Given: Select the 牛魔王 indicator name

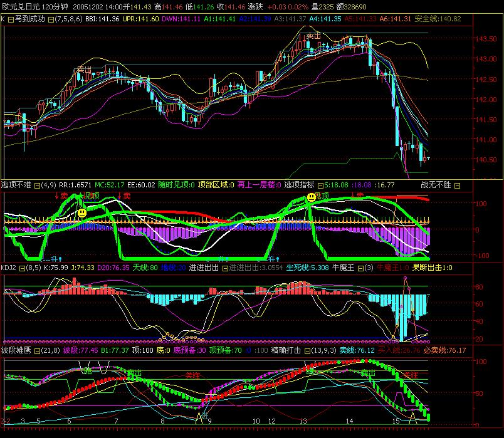Looking at the screenshot, I should [343, 268].
